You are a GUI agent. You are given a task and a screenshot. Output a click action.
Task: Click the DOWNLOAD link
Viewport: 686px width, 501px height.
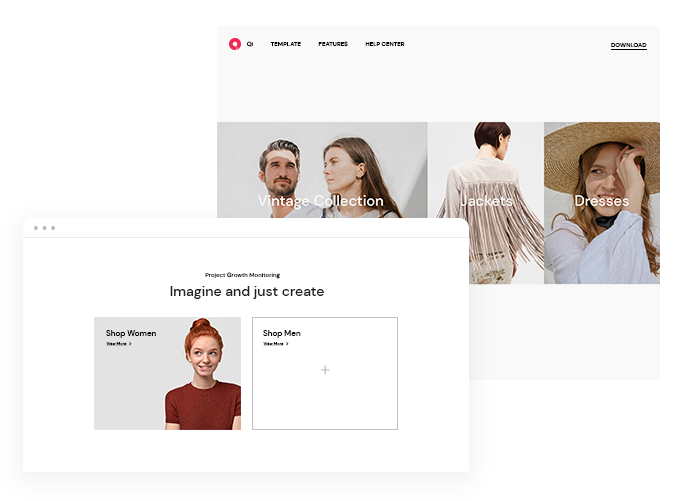(x=628, y=45)
